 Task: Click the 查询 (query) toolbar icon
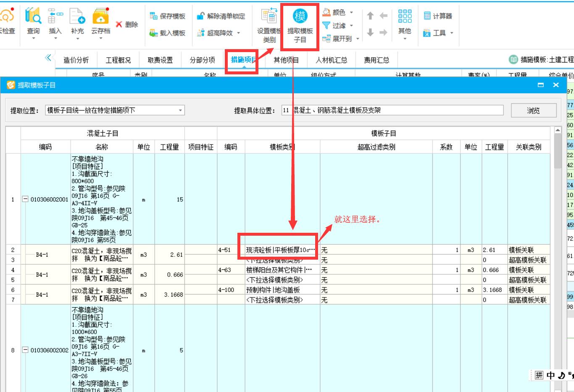33,16
